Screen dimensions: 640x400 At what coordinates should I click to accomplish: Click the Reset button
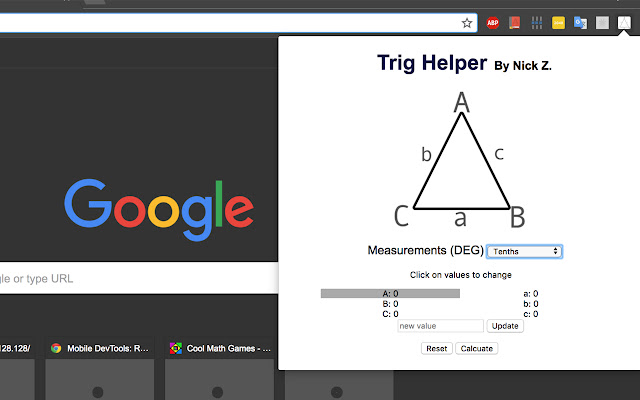437,349
